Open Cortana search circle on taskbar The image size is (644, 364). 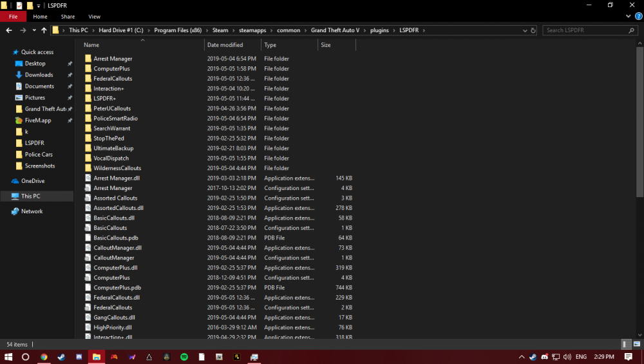pos(26,357)
